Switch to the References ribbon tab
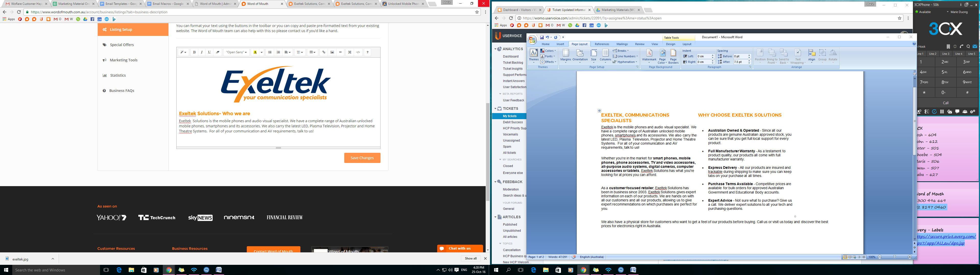The image size is (980, 275). pos(602,44)
